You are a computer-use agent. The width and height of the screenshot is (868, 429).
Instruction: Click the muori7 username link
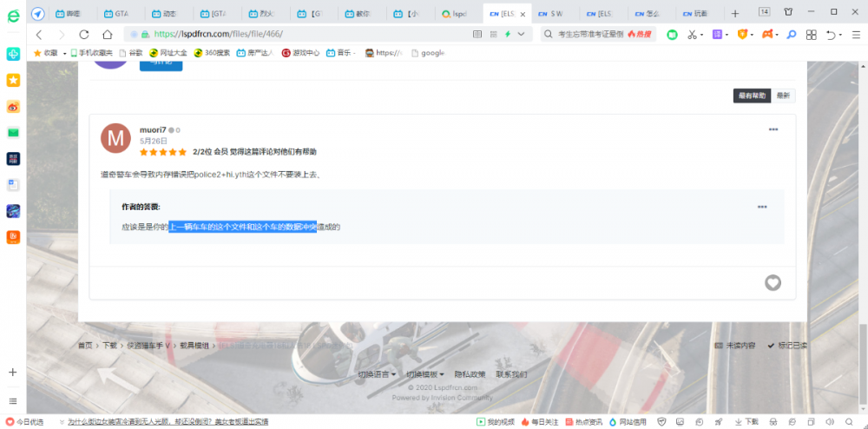(x=152, y=129)
